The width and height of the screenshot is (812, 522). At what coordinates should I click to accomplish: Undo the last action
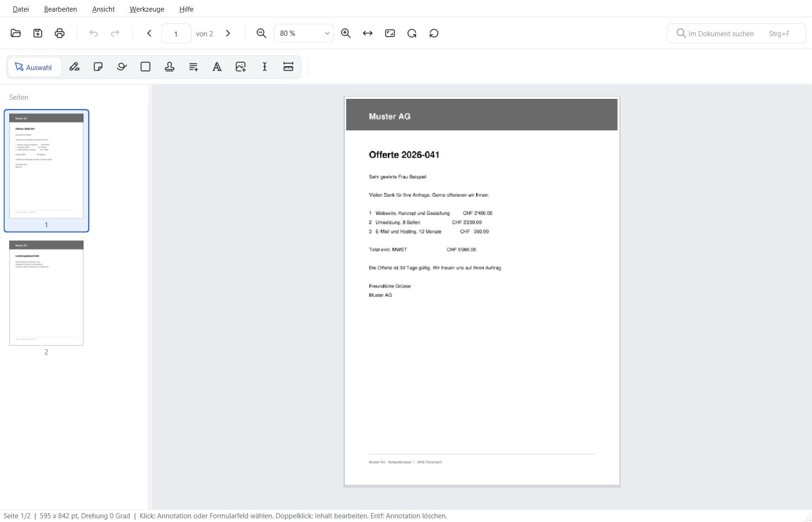pyautogui.click(x=94, y=33)
